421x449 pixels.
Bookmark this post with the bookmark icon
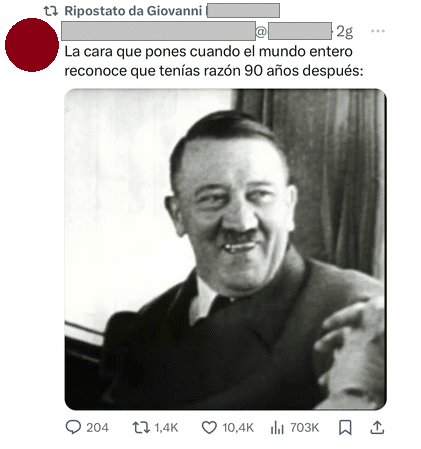[x=345, y=427]
